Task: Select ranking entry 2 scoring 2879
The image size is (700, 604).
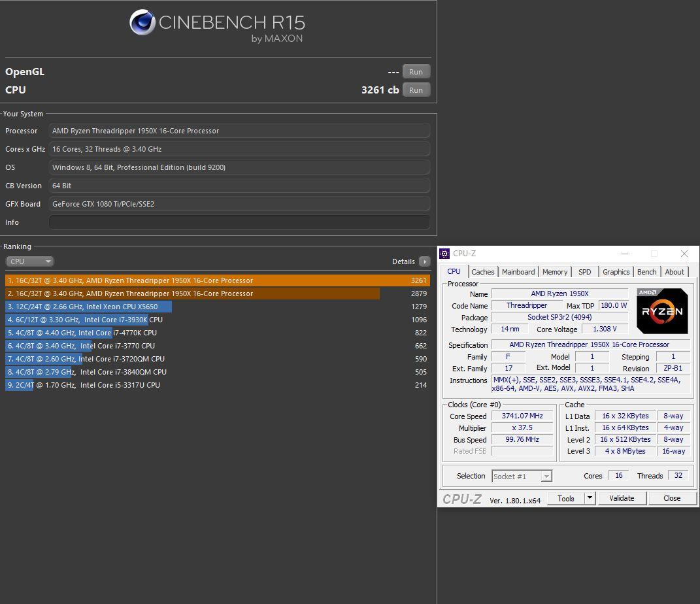Action: click(x=218, y=294)
